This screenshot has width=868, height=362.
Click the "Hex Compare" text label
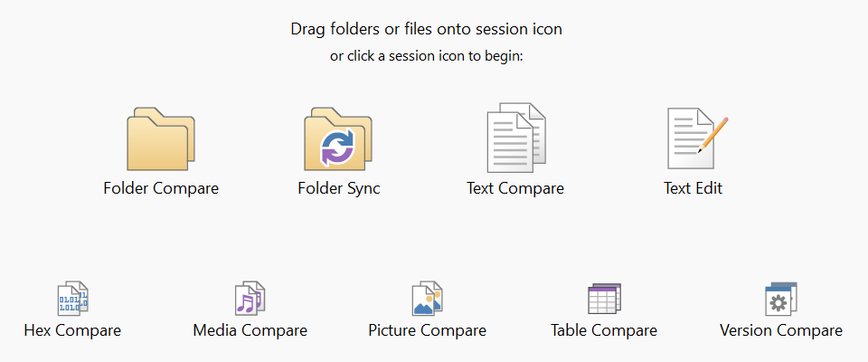pyautogui.click(x=72, y=330)
